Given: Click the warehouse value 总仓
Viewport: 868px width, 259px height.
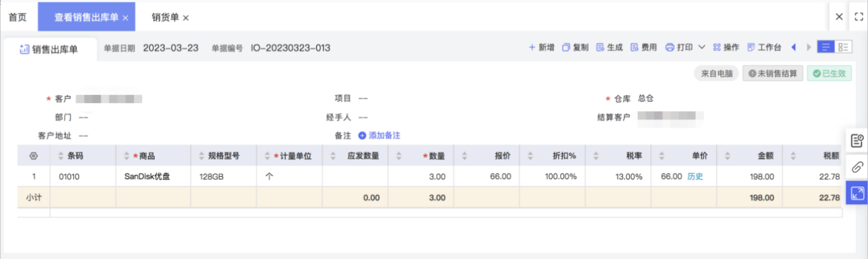Looking at the screenshot, I should click(646, 98).
